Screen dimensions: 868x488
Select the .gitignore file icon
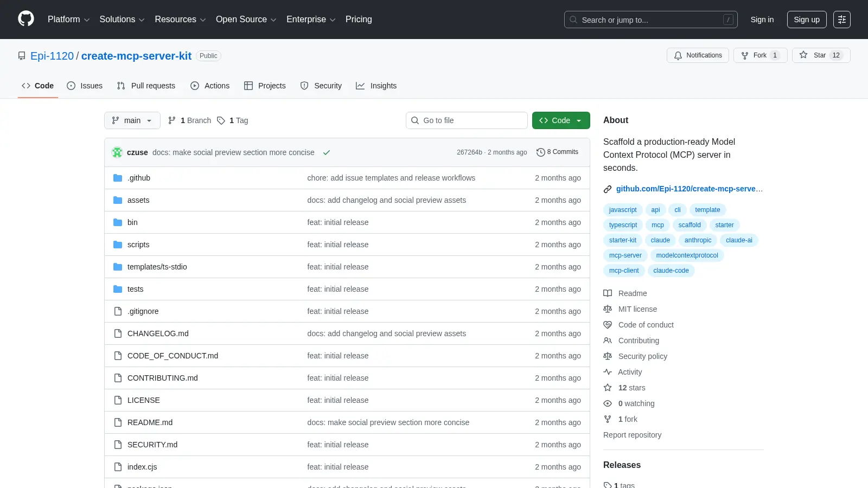click(118, 311)
